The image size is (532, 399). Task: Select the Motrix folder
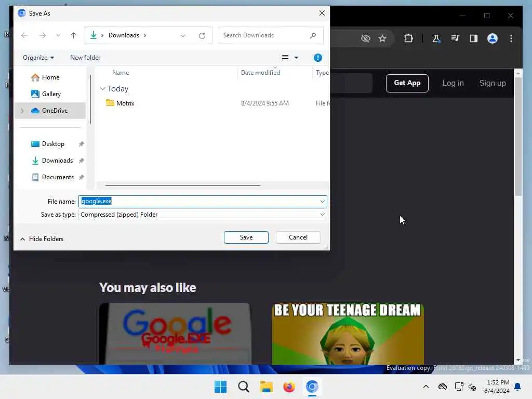pyautogui.click(x=125, y=103)
